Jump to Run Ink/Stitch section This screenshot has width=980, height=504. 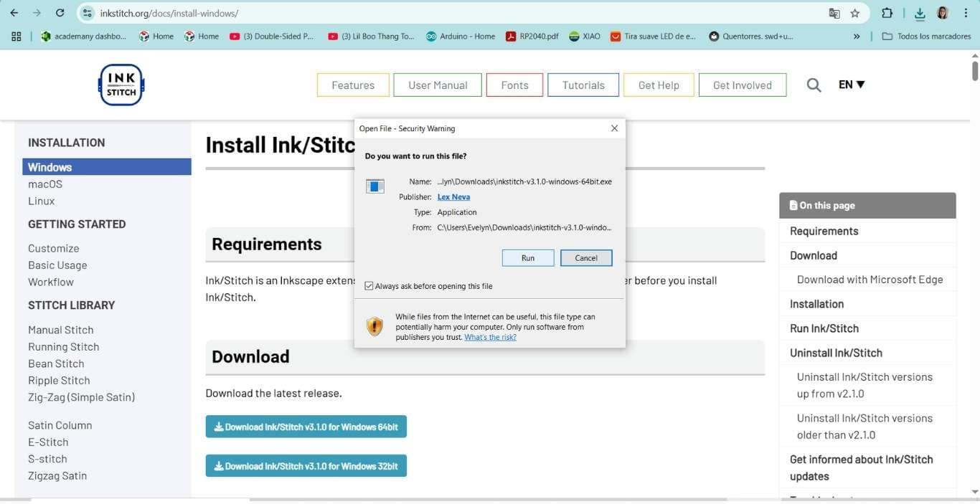click(824, 328)
